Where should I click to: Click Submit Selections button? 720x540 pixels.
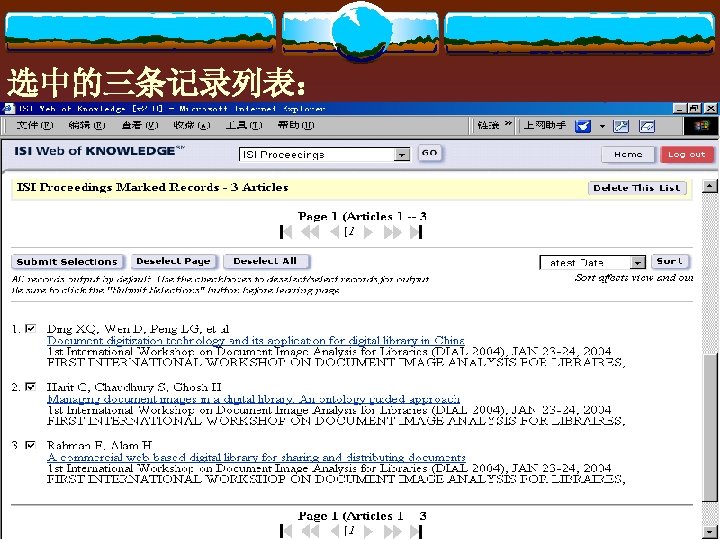click(67, 262)
